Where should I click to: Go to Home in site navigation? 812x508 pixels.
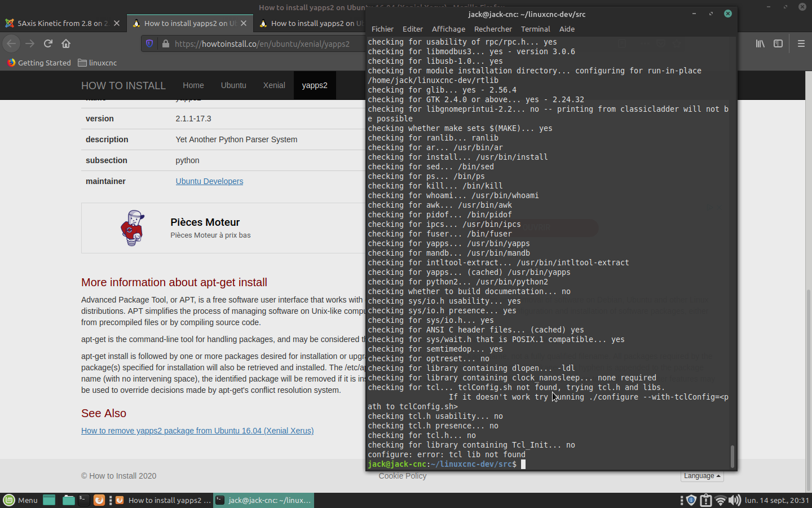click(193, 85)
